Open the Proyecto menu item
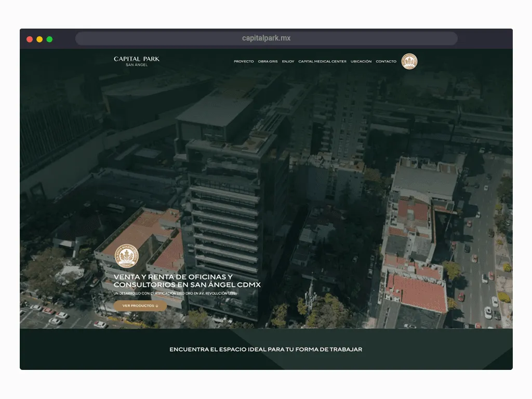The width and height of the screenshot is (532, 399). (x=244, y=61)
